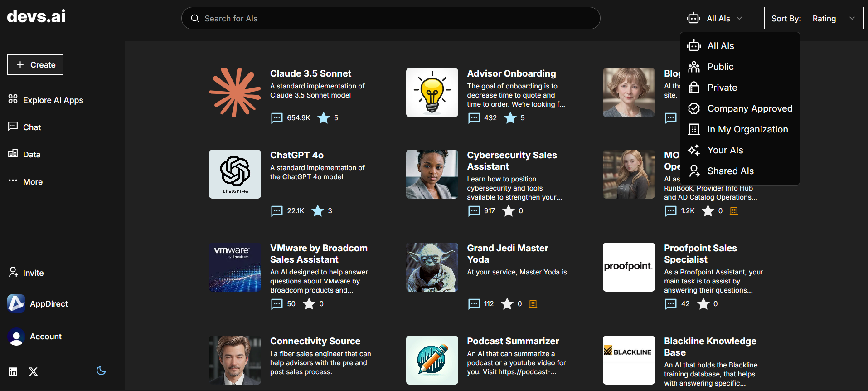This screenshot has height=391, width=868.
Task: Click the Blackline logo thumbnail
Action: tap(629, 360)
